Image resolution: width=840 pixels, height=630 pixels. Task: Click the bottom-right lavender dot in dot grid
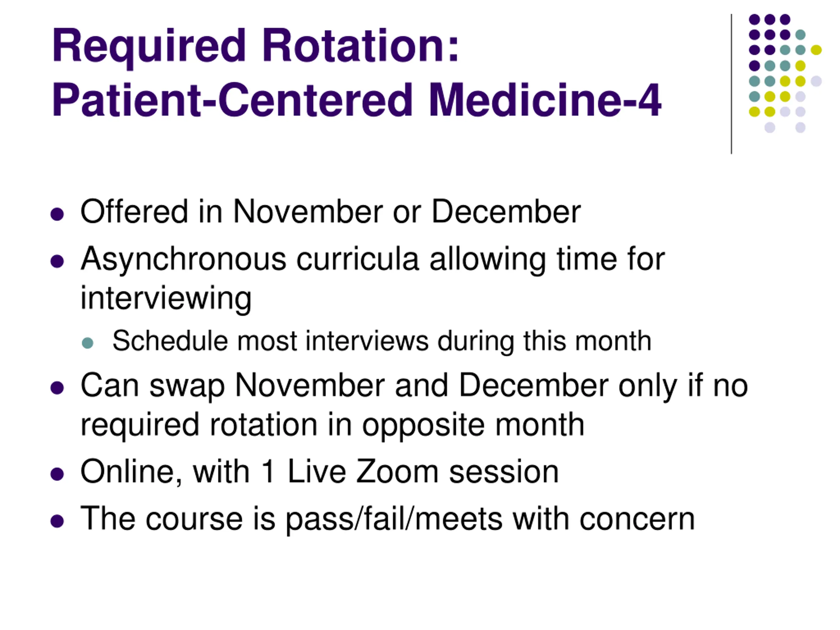801,127
